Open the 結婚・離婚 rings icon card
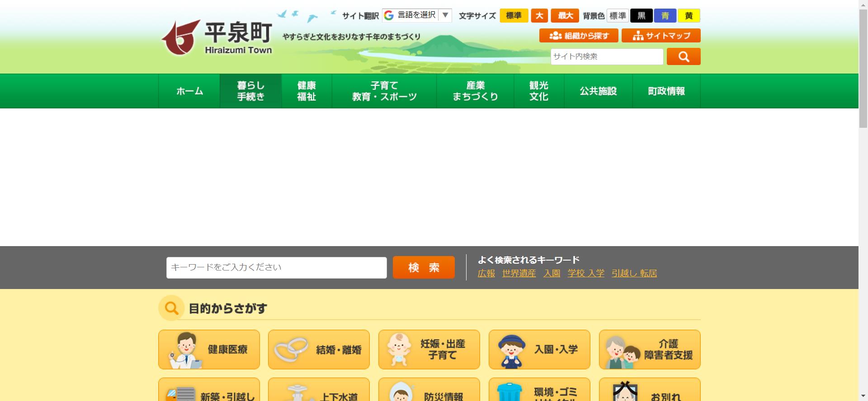 tap(319, 350)
